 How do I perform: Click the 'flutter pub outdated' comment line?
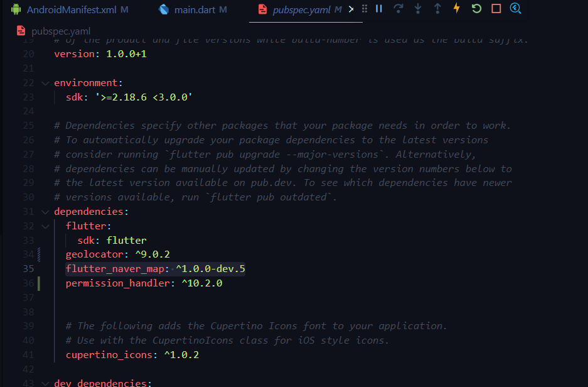pos(195,197)
